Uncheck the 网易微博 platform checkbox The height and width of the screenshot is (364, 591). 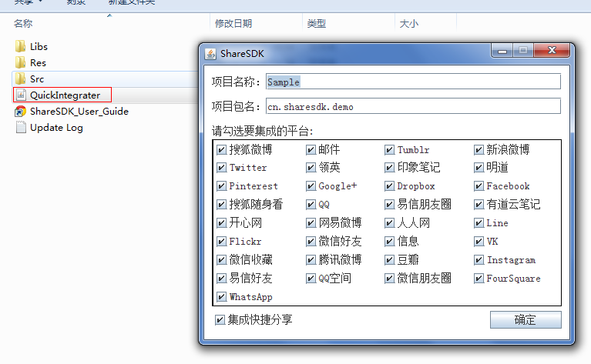311,223
